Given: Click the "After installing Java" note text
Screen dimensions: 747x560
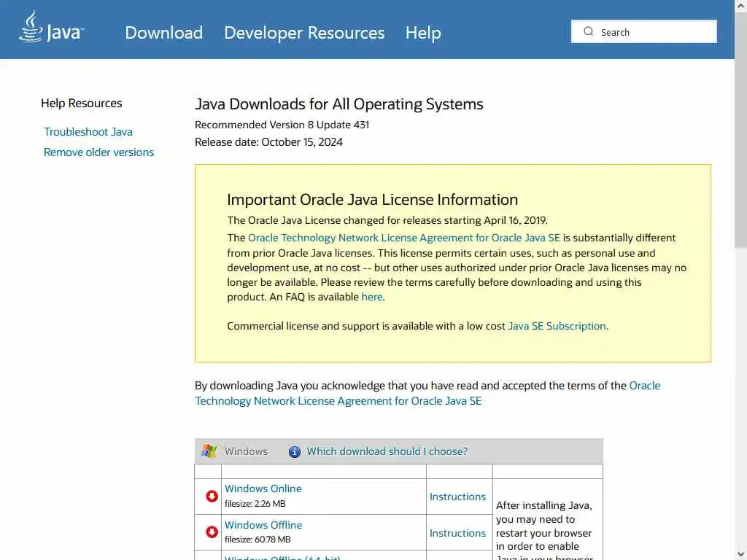Looking at the screenshot, I should point(544,532).
